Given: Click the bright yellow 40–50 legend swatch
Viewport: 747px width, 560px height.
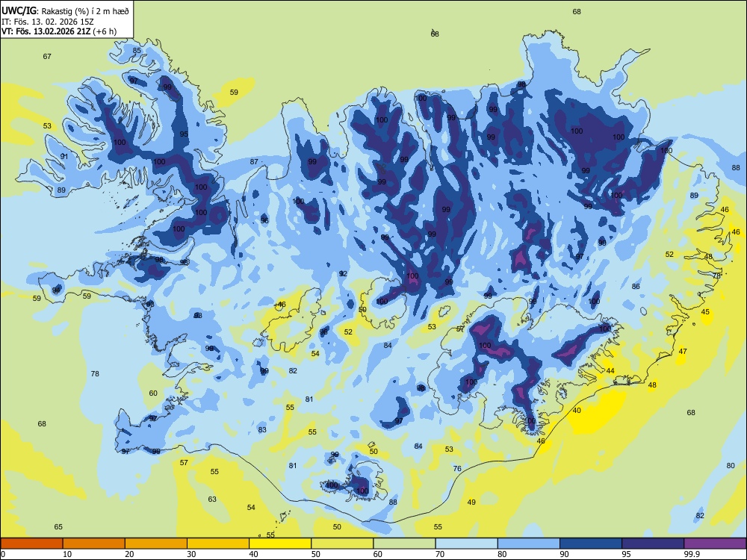Looking at the screenshot, I should [280, 544].
